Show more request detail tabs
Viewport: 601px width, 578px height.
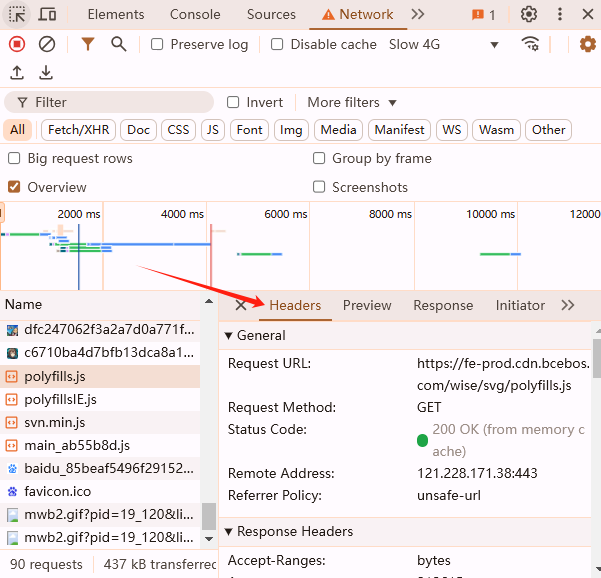(x=568, y=305)
